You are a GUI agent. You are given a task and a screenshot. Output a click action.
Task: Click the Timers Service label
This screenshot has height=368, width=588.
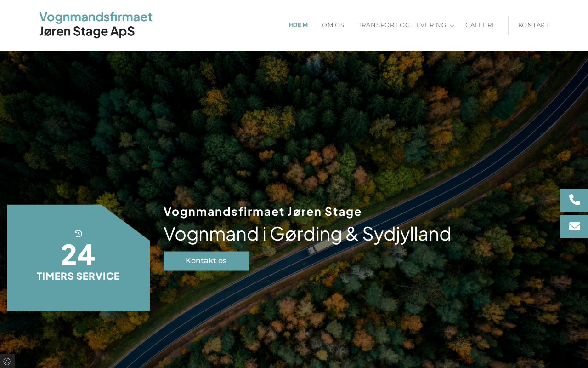click(x=78, y=276)
